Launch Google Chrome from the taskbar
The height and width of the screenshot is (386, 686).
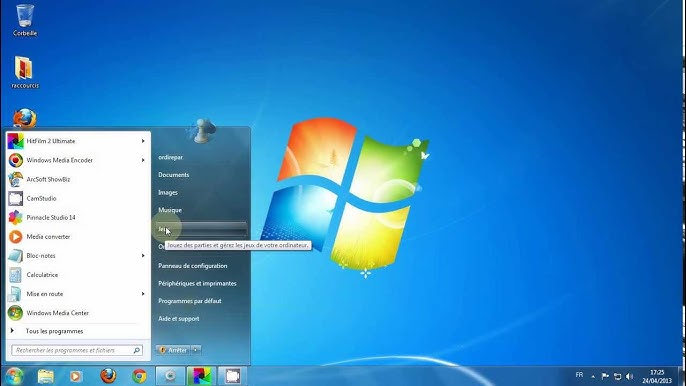[x=140, y=375]
